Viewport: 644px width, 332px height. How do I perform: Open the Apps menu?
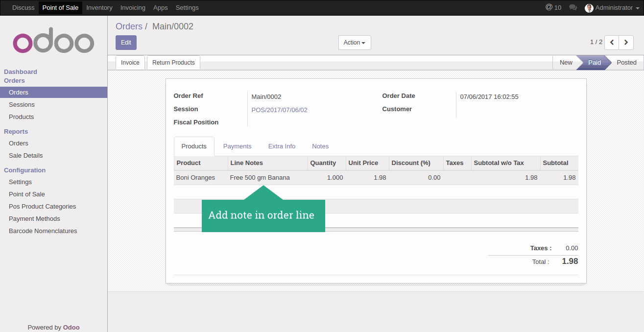161,8
